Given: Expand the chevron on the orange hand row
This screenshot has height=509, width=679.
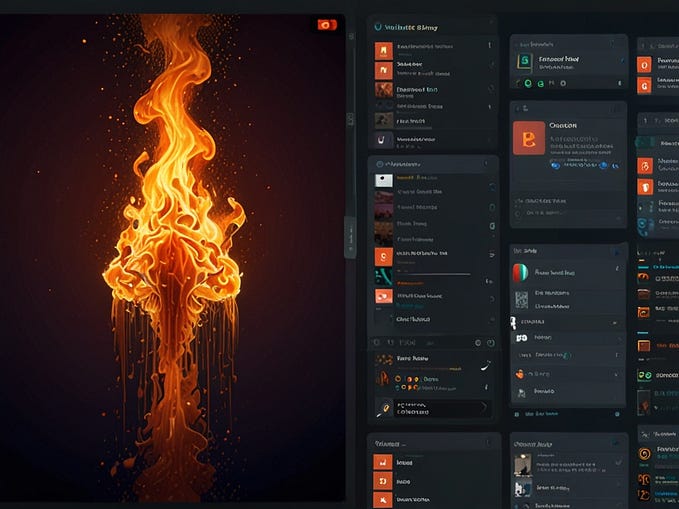Looking at the screenshot, I should [x=615, y=374].
